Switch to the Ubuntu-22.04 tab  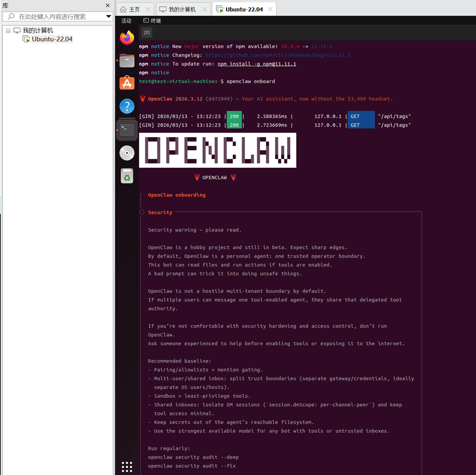(x=244, y=9)
